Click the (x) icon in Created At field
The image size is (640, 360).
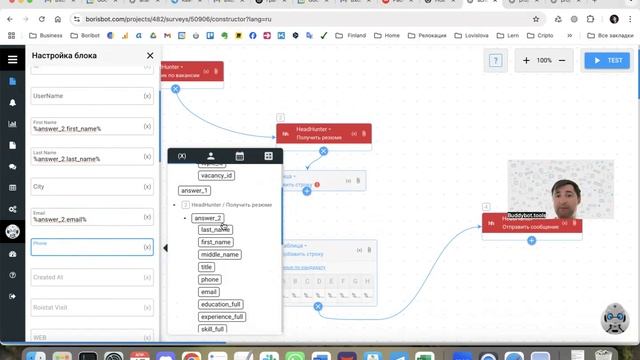click(147, 277)
